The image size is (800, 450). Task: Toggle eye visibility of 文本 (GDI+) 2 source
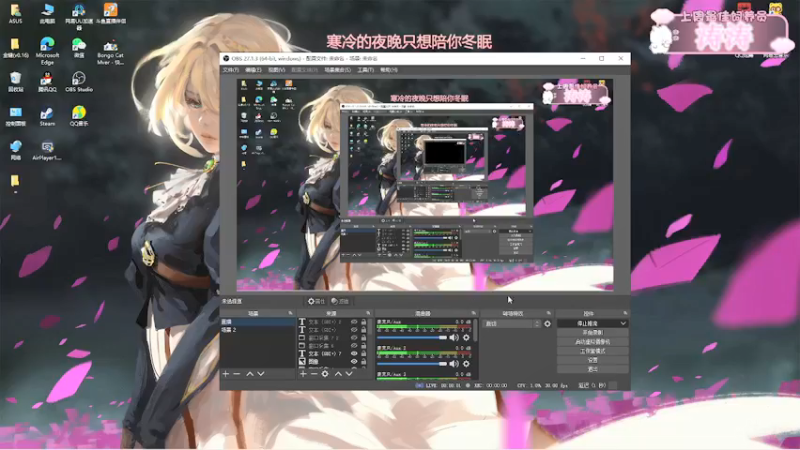click(354, 322)
